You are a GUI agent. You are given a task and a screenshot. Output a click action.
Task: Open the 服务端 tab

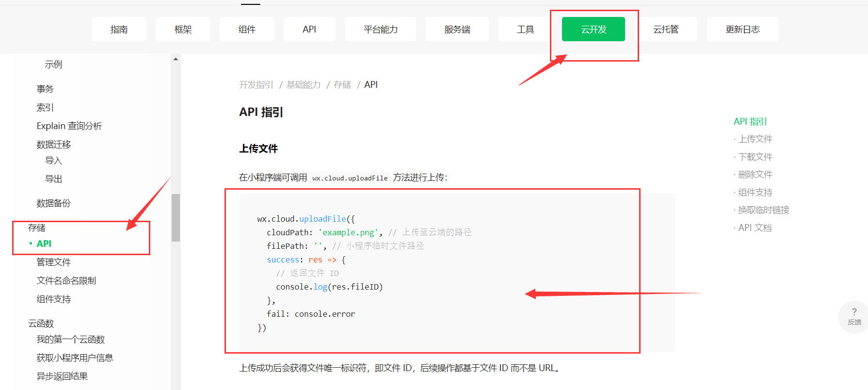coord(457,29)
